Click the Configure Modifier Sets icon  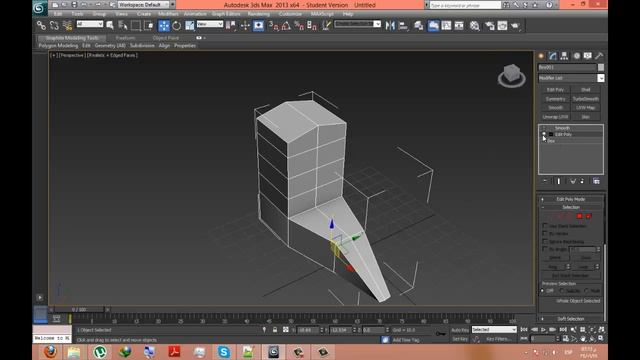[x=596, y=181]
